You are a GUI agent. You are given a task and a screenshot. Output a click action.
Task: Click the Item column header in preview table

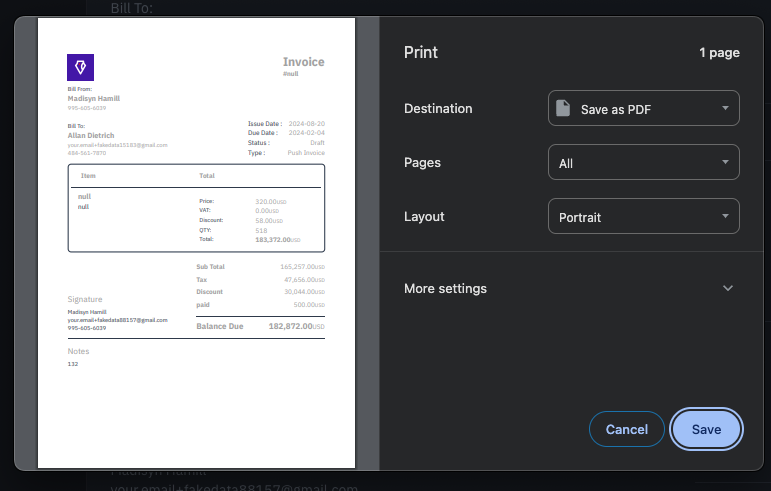(x=88, y=176)
